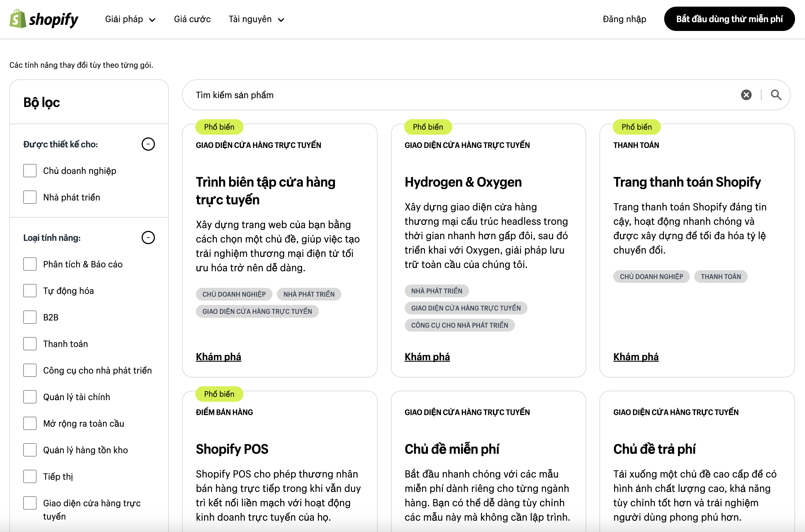The image size is (805, 532).
Task: Click the magnifying glass search icon
Action: pyautogui.click(x=776, y=95)
